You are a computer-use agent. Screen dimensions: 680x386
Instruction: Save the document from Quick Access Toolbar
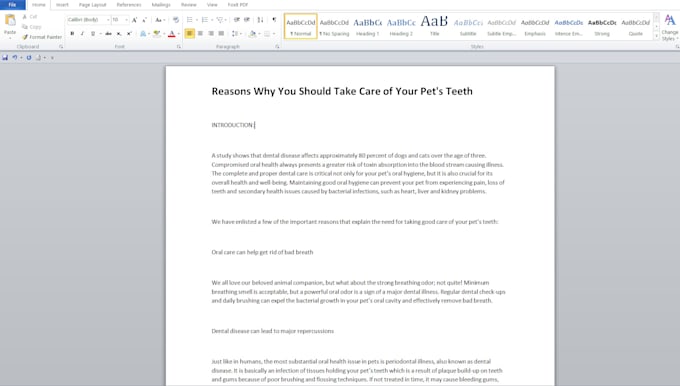pyautogui.click(x=5, y=57)
